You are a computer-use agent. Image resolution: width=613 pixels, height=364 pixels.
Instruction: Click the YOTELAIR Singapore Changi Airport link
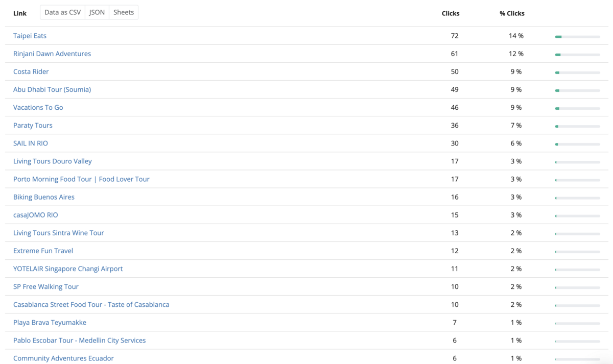point(68,269)
